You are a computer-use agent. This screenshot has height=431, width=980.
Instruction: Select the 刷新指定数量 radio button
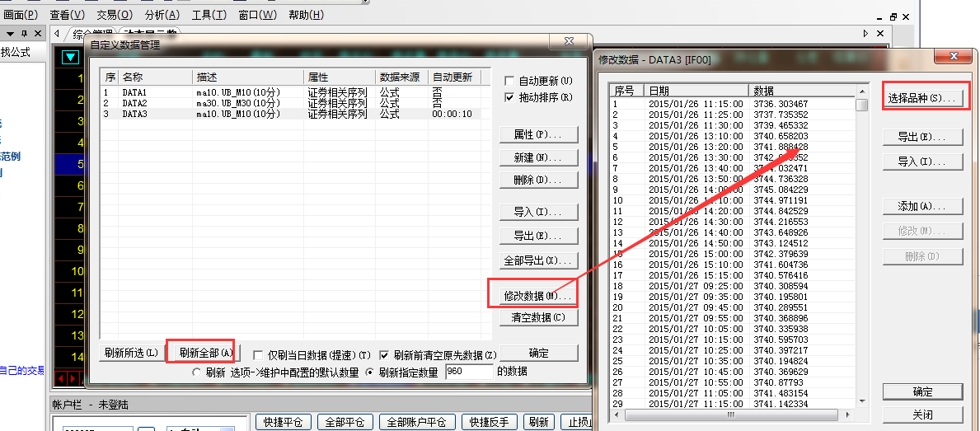point(369,372)
